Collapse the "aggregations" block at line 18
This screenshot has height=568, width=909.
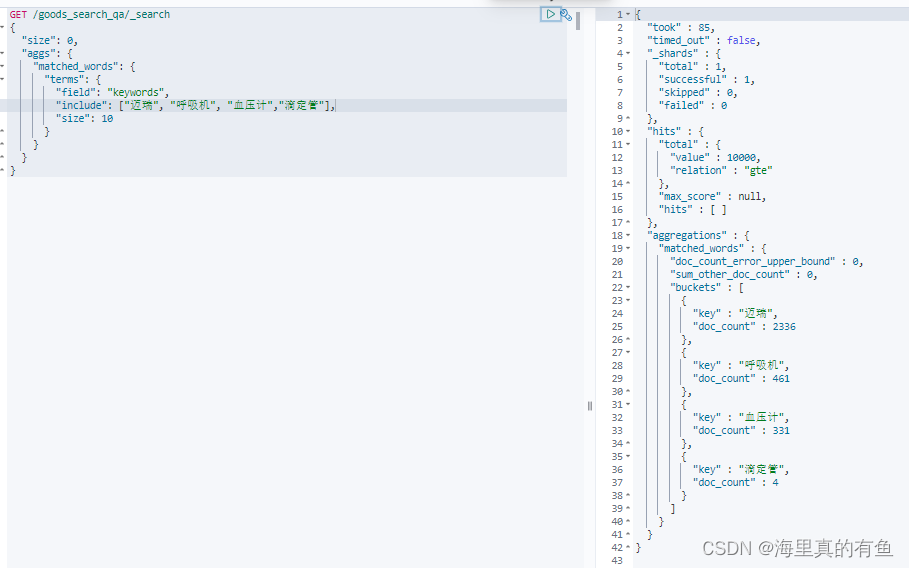[628, 235]
